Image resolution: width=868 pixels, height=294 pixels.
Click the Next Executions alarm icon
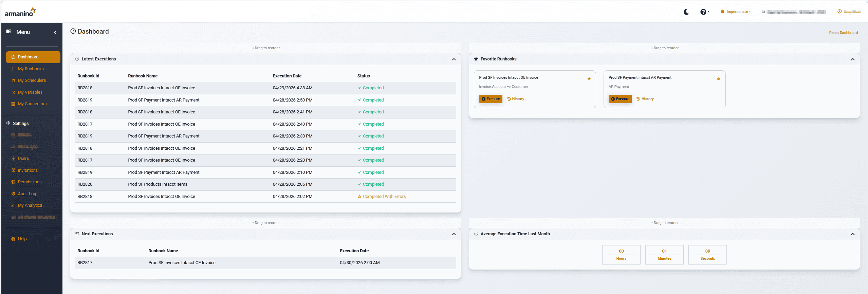(77, 234)
